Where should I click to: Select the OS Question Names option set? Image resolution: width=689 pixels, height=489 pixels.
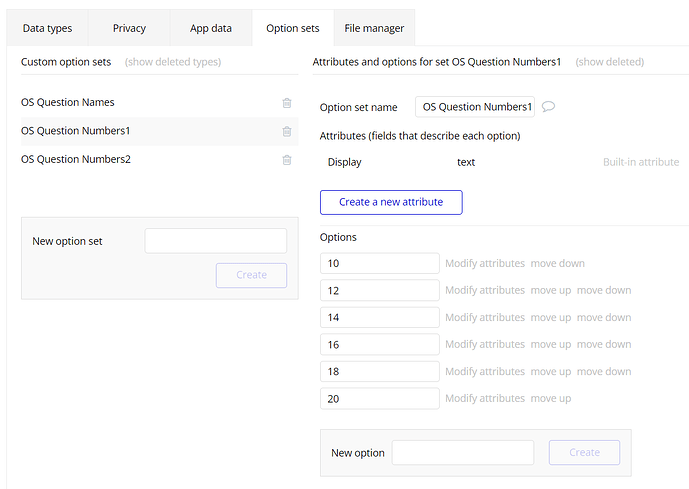(x=68, y=102)
